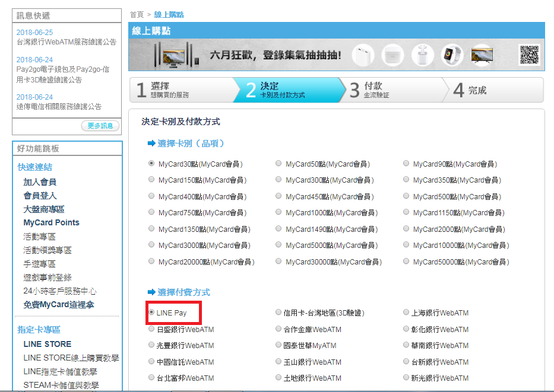Choose 新光銀行WebATM option
This screenshot has width=554, height=392.
[x=406, y=378]
